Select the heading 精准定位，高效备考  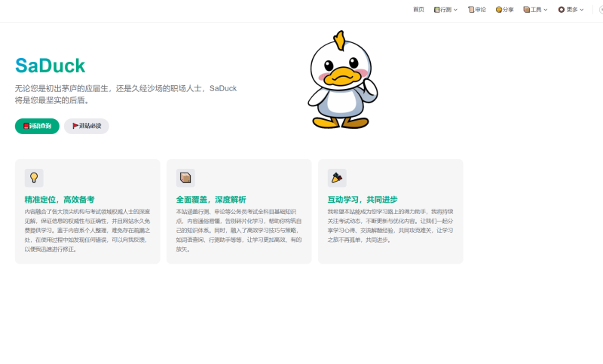click(x=60, y=200)
